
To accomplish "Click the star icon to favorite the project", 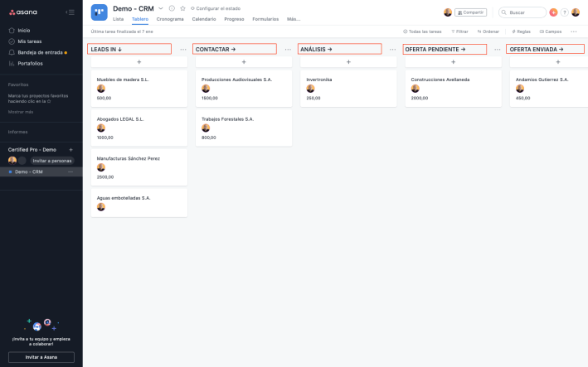I will pyautogui.click(x=182, y=8).
